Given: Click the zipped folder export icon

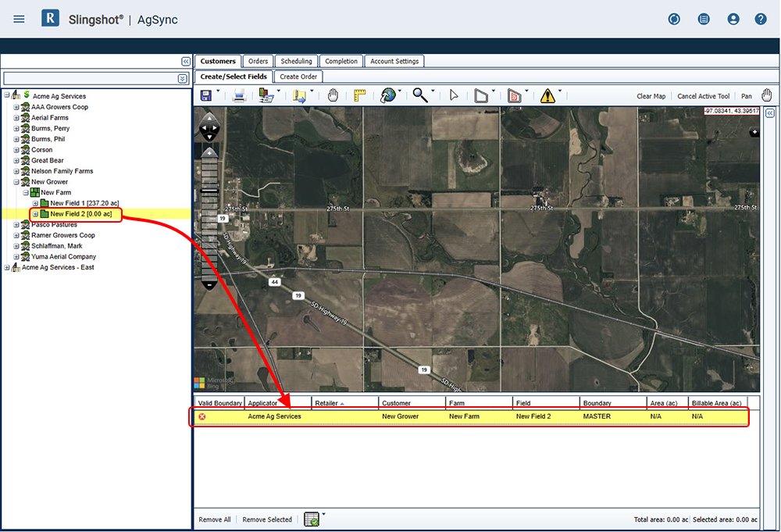Looking at the screenshot, I should pyautogui.click(x=300, y=95).
